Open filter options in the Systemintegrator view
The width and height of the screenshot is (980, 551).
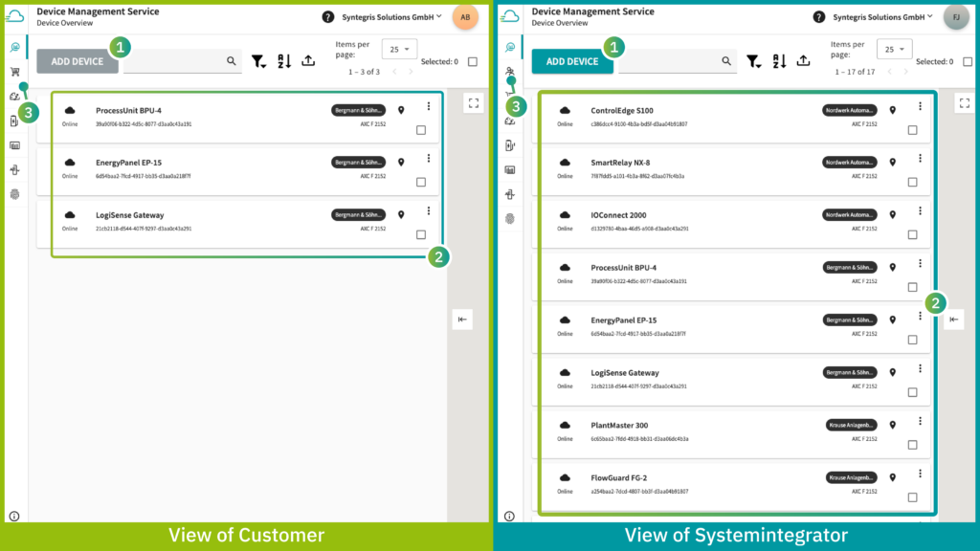[753, 61]
